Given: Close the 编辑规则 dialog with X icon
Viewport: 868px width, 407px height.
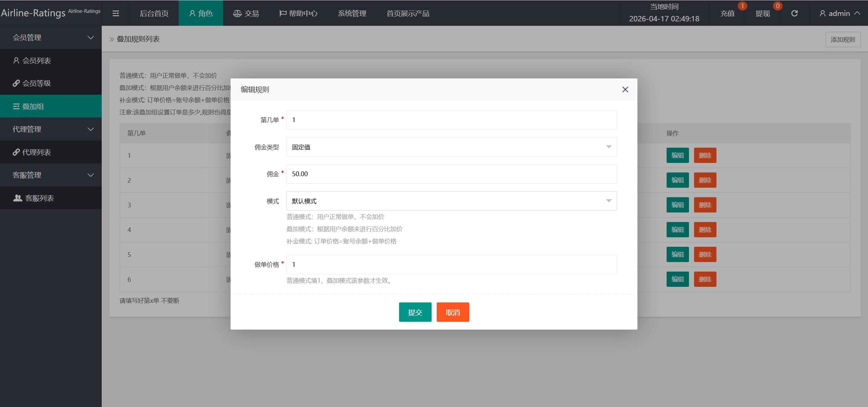Looking at the screenshot, I should (x=625, y=89).
